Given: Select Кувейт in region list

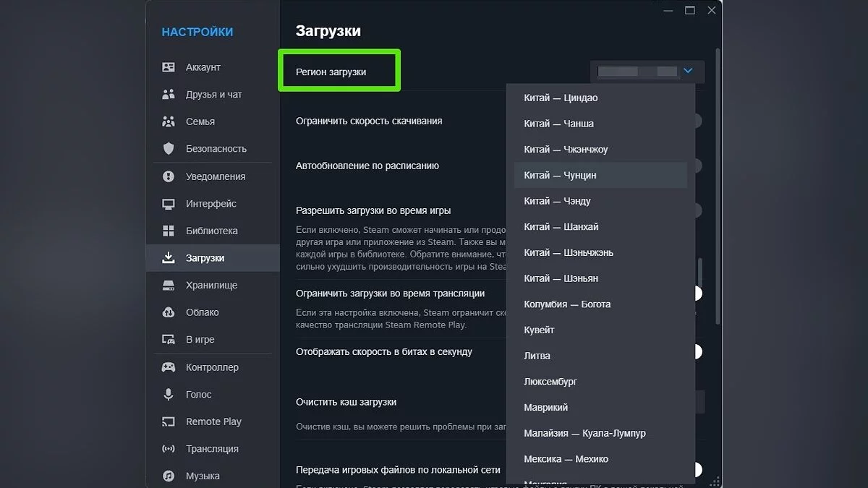Looking at the screenshot, I should (x=600, y=330).
